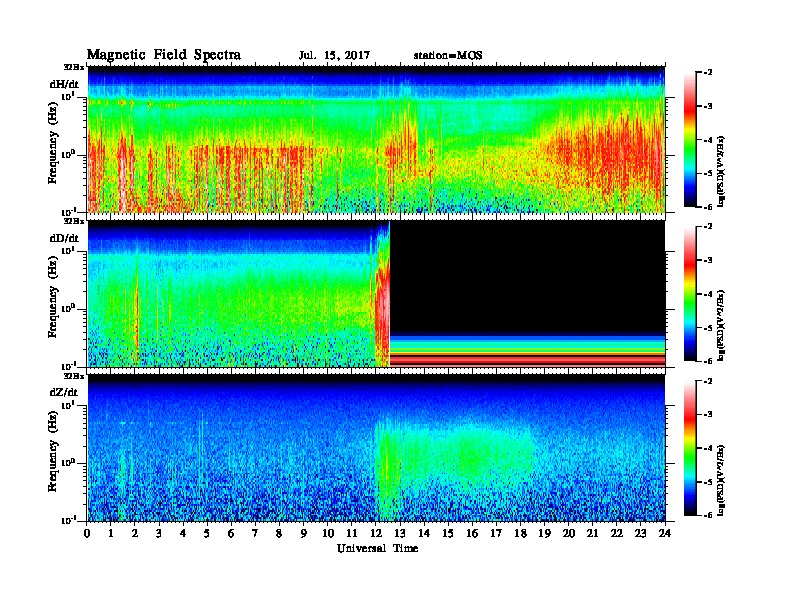Click the horizontal striped band in dD/dt plot
Image resolution: width=792 pixels, height=612 pixels.
527,349
